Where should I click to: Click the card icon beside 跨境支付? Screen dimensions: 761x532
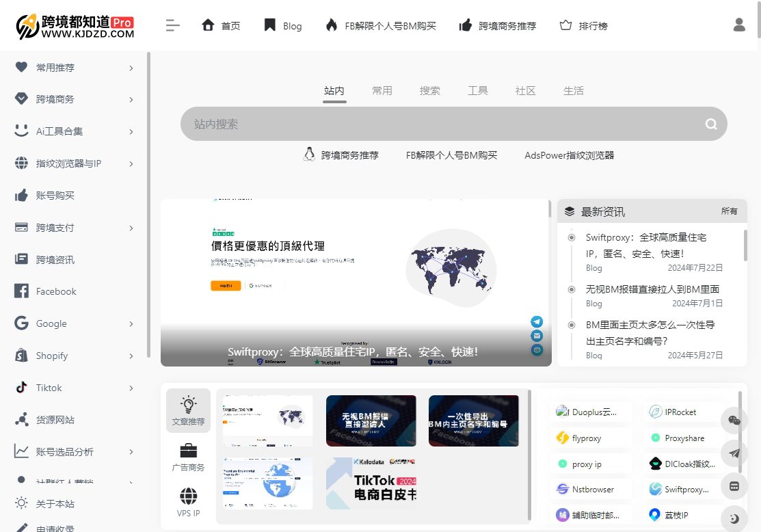point(21,227)
